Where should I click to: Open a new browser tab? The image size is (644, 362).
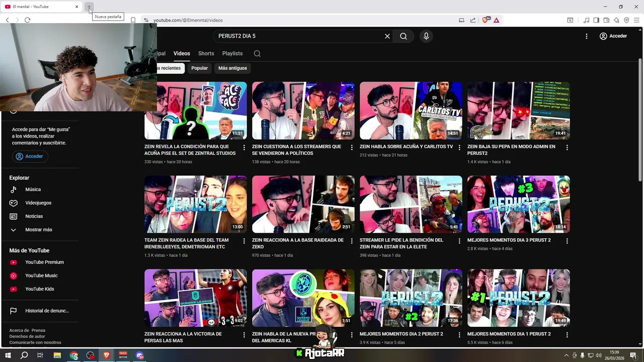(89, 7)
